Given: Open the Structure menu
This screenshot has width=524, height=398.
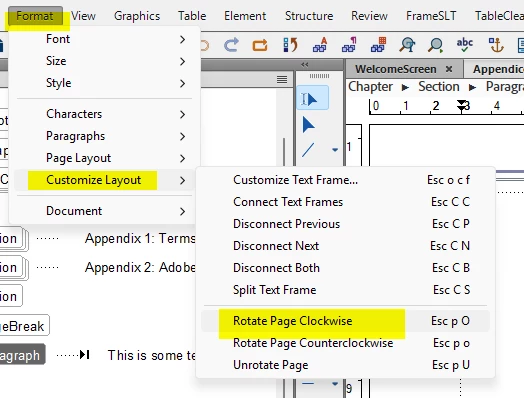Looking at the screenshot, I should (x=309, y=16).
